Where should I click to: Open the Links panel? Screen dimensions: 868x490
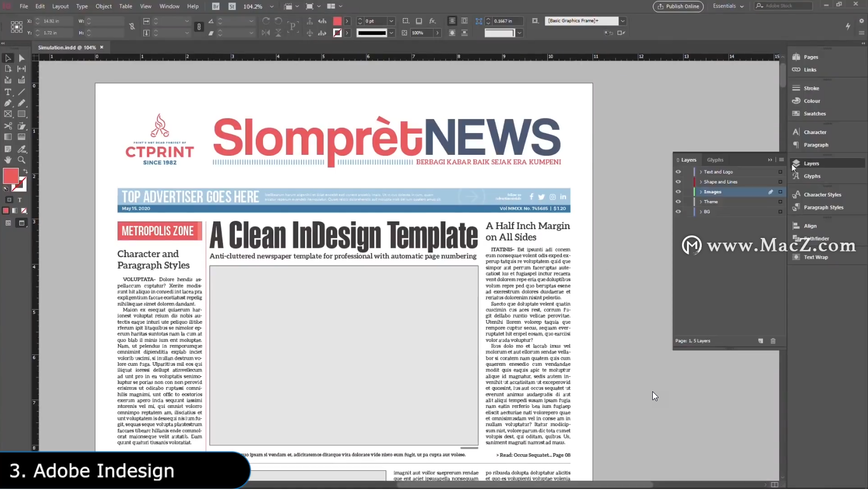tap(809, 70)
